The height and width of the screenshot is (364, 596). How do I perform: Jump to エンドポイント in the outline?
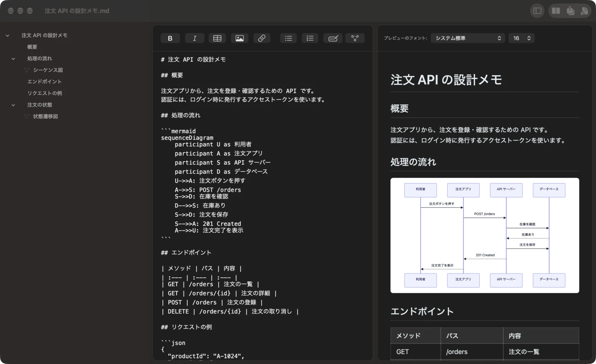coord(44,82)
